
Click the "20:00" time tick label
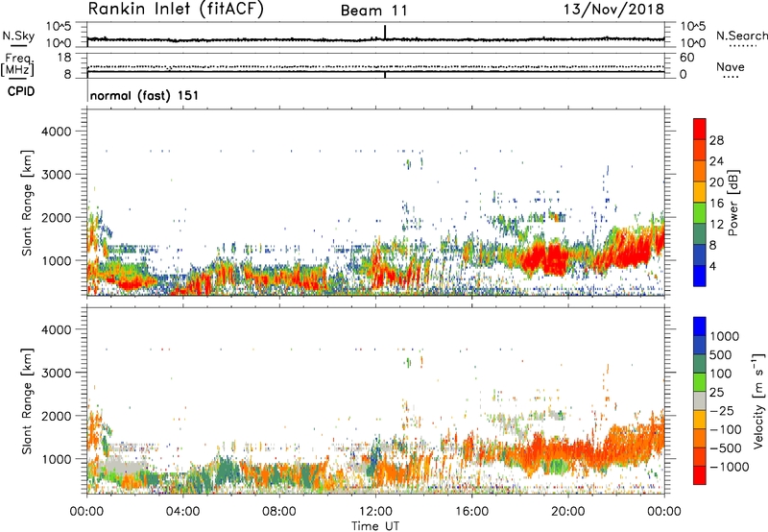point(567,512)
